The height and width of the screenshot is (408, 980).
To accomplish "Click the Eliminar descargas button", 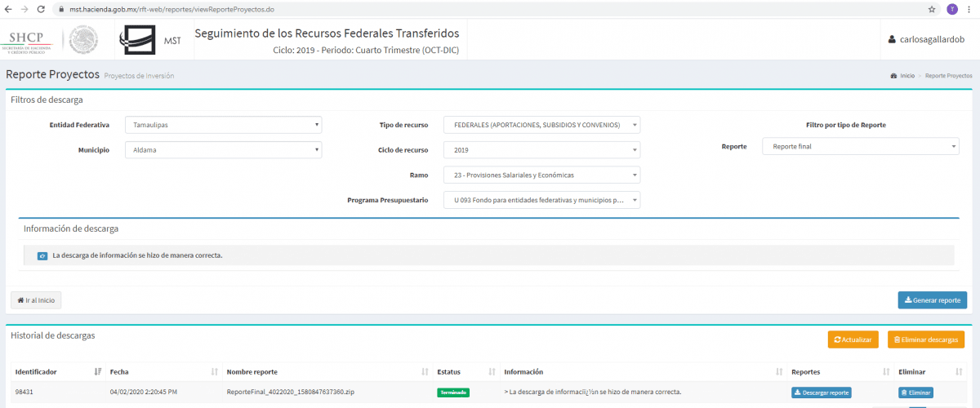I will (x=925, y=339).
